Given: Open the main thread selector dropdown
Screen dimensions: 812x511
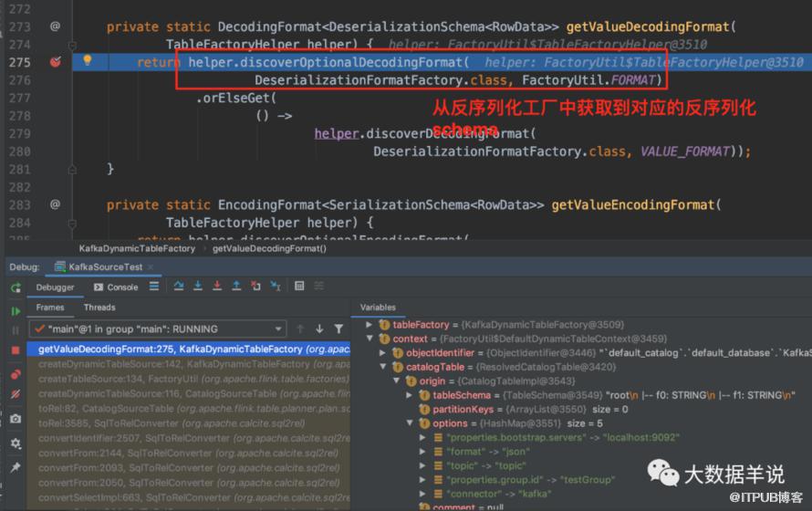Looking at the screenshot, I should [x=158, y=328].
